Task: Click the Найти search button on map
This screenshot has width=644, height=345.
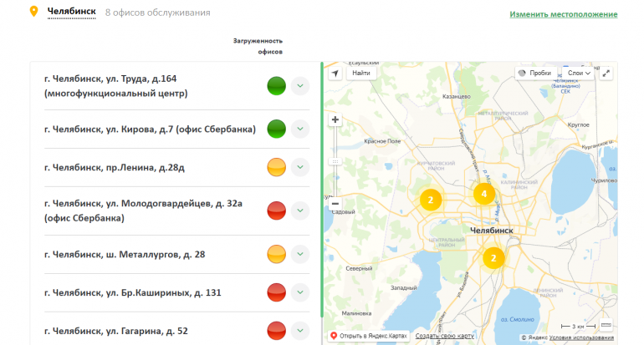Action: (x=361, y=73)
